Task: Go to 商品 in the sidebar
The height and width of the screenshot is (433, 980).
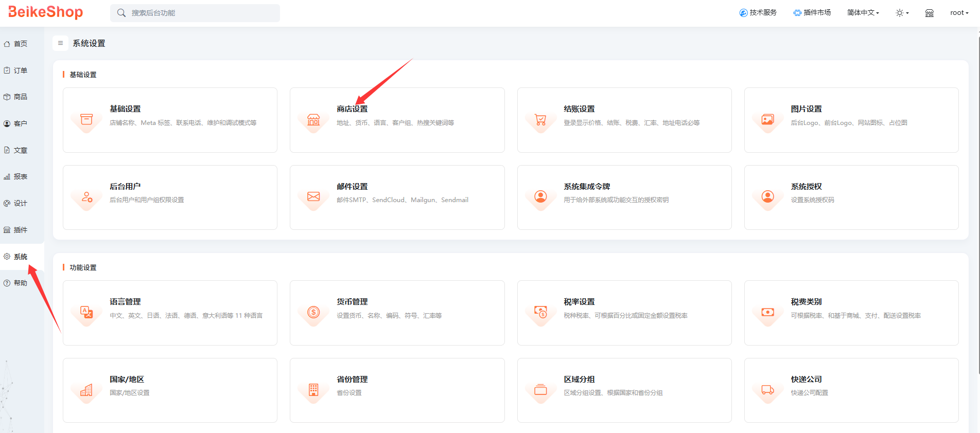Action: pos(20,97)
